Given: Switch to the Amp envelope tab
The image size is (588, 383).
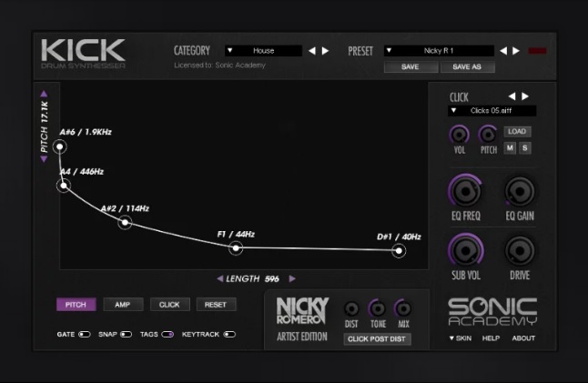Looking at the screenshot, I should (x=123, y=305).
